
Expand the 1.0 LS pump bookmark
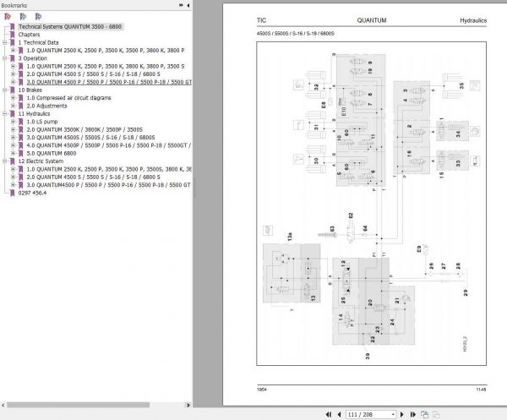(x=13, y=122)
